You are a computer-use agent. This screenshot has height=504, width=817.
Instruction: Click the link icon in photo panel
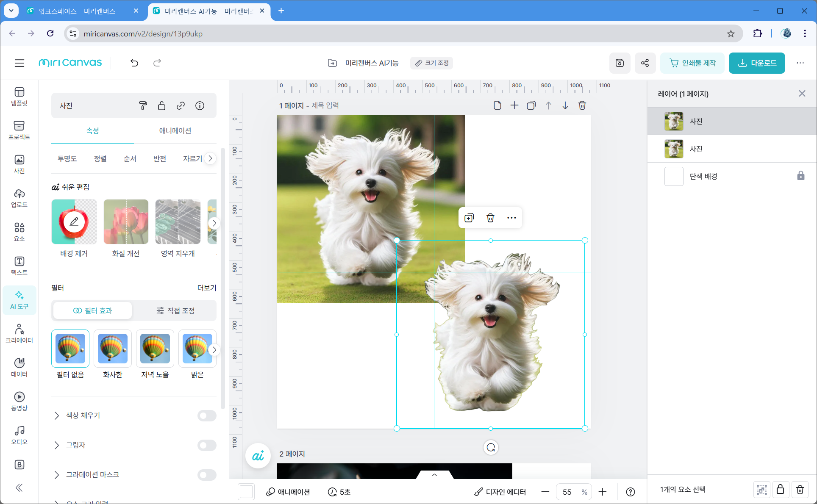pyautogui.click(x=181, y=105)
